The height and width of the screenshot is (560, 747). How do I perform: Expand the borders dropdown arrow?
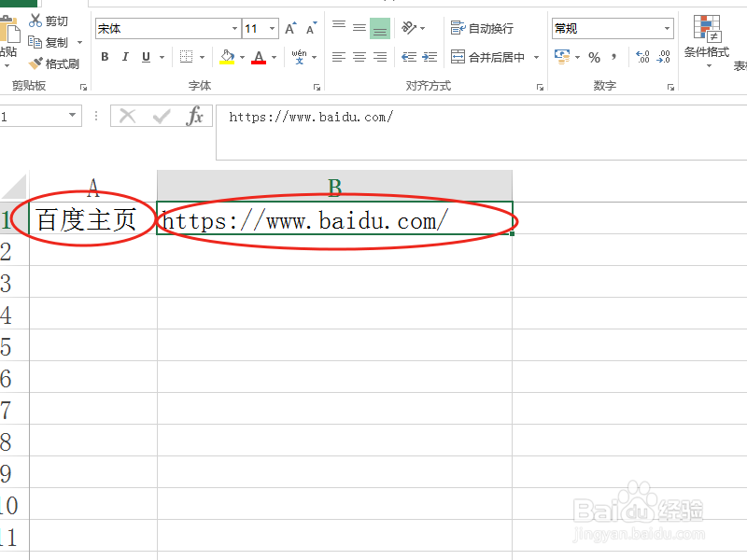202,58
